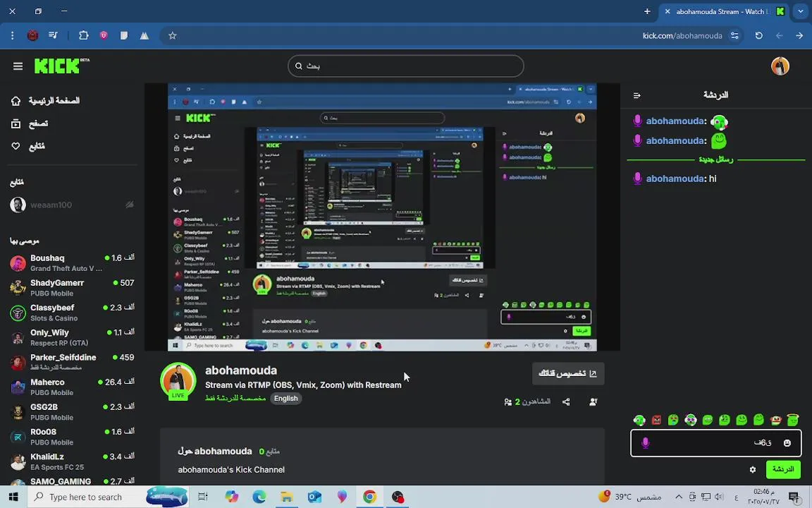The height and width of the screenshot is (508, 812).
Task: Click the heart Following icon in the sidebar
Action: pyautogui.click(x=16, y=146)
